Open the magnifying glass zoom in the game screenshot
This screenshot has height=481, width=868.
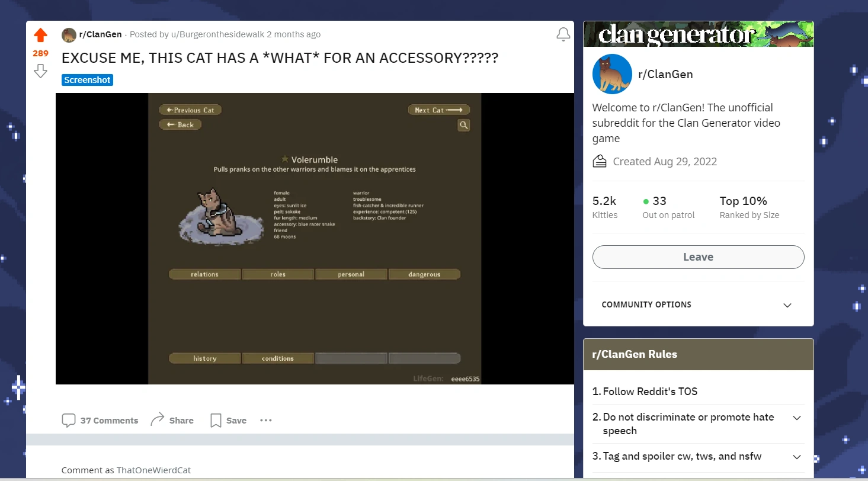coord(463,126)
